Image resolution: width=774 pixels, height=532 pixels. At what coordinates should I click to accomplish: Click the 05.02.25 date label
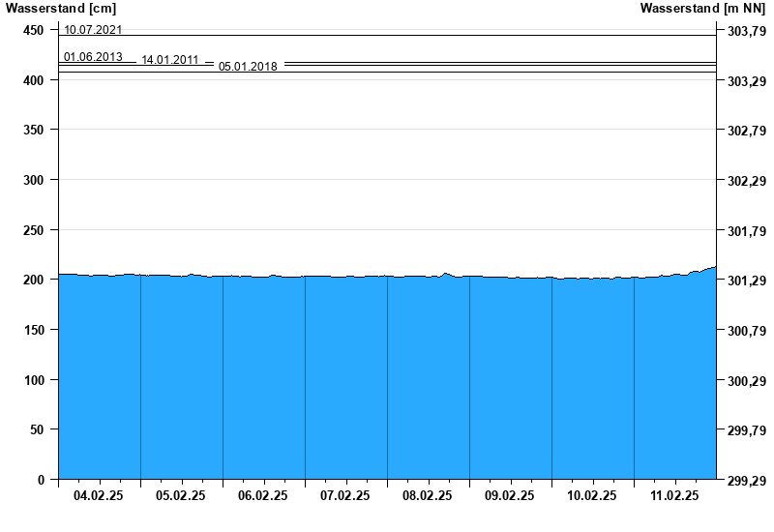pos(182,495)
